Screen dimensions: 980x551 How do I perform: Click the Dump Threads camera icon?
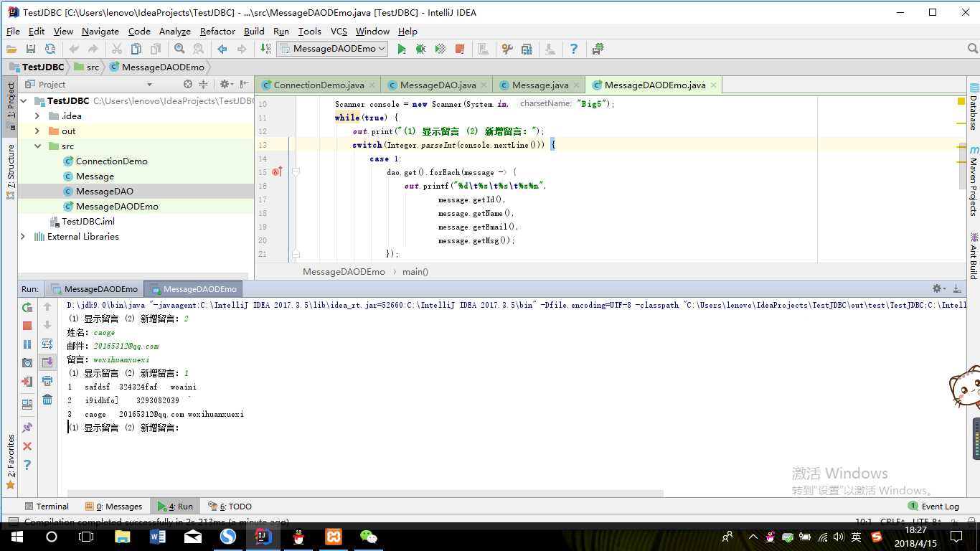(x=27, y=363)
